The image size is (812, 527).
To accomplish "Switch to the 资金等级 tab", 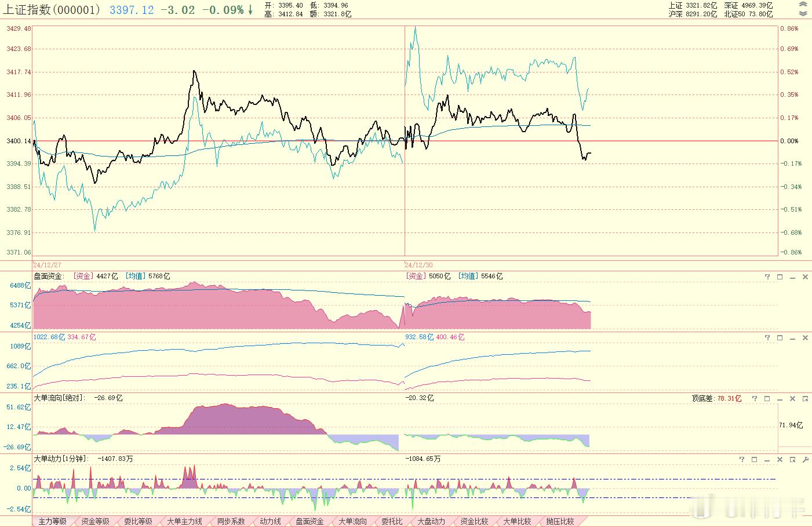I will (x=96, y=521).
